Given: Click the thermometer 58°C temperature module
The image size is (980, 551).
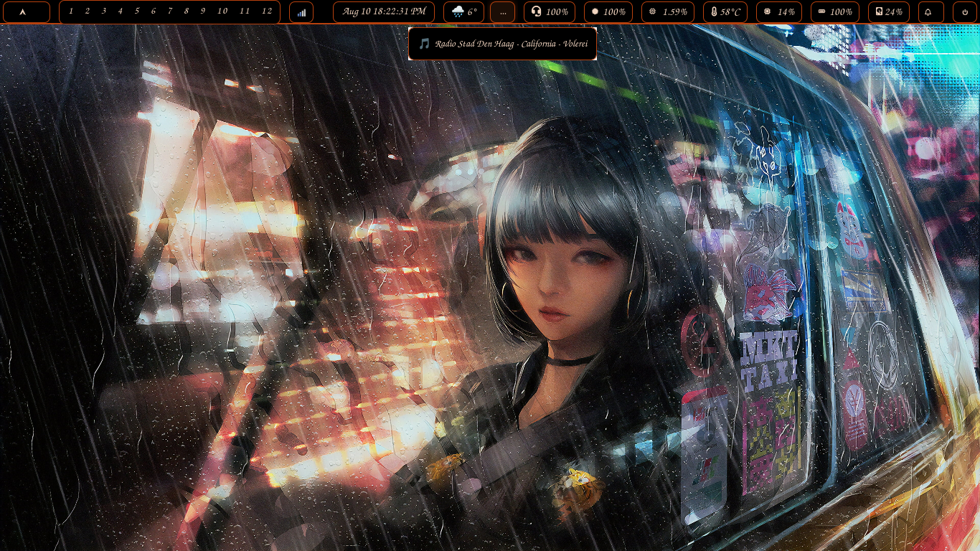Looking at the screenshot, I should click(x=725, y=12).
